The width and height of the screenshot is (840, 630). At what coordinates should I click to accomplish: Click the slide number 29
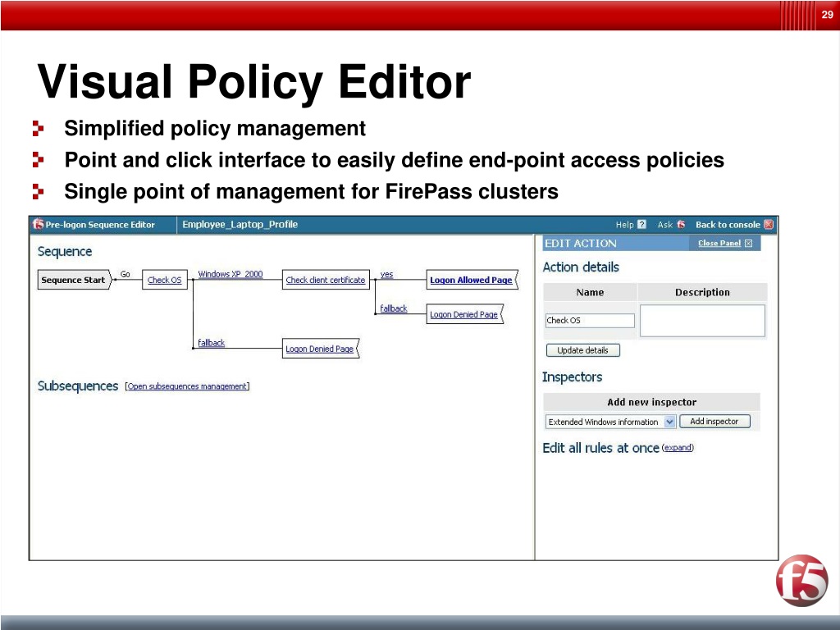827,15
